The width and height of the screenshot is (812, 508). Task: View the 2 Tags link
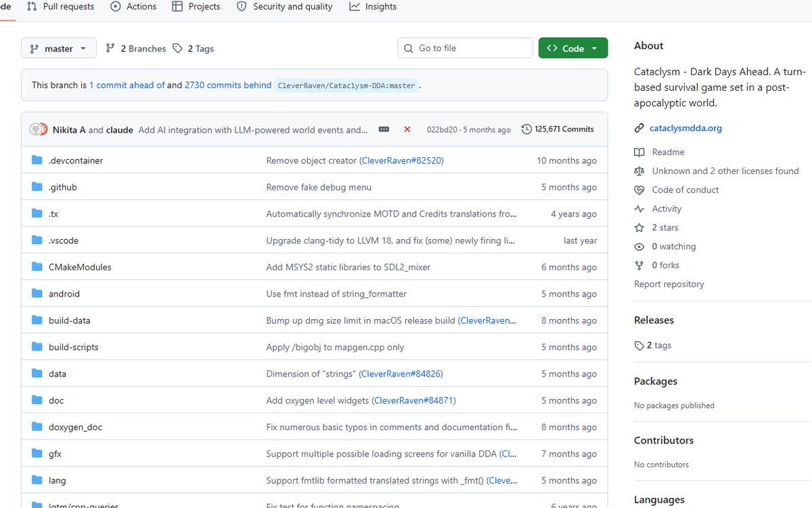click(194, 49)
